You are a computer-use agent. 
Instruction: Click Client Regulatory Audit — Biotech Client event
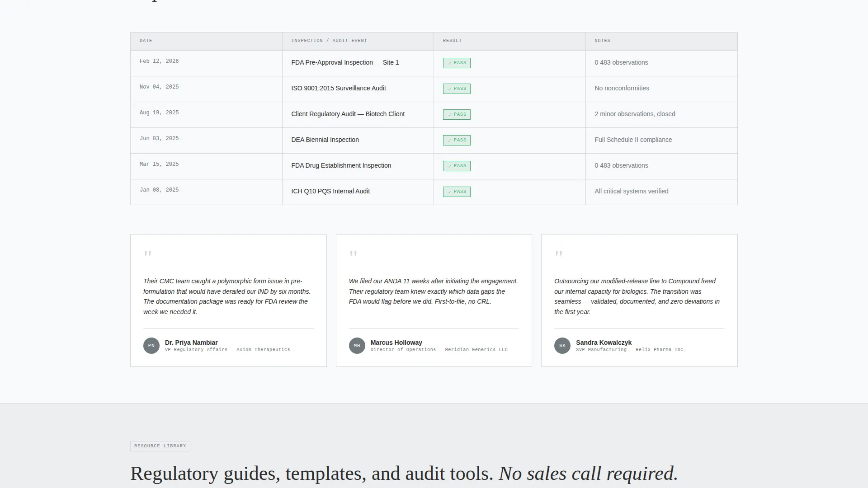[348, 114]
